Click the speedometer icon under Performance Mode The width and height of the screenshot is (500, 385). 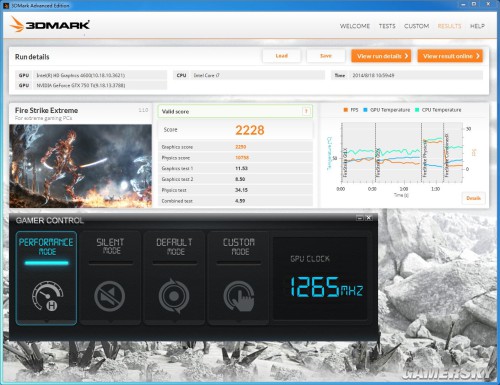click(47, 296)
